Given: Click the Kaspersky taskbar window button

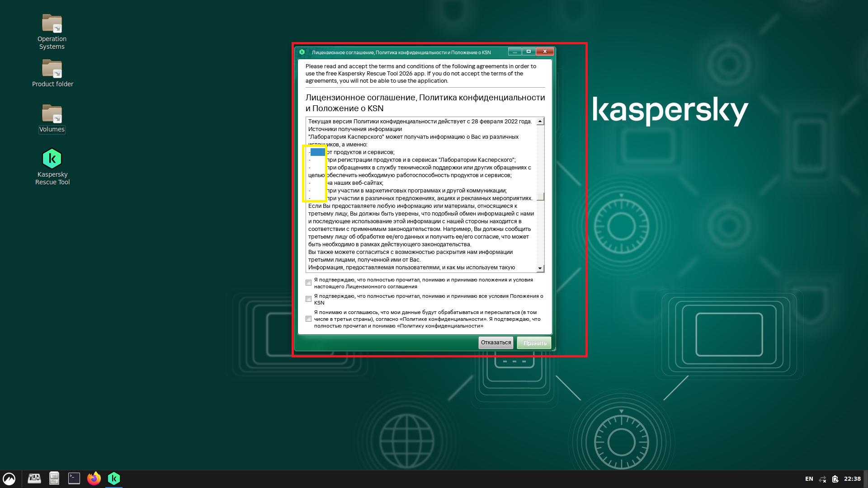Looking at the screenshot, I should [x=114, y=479].
